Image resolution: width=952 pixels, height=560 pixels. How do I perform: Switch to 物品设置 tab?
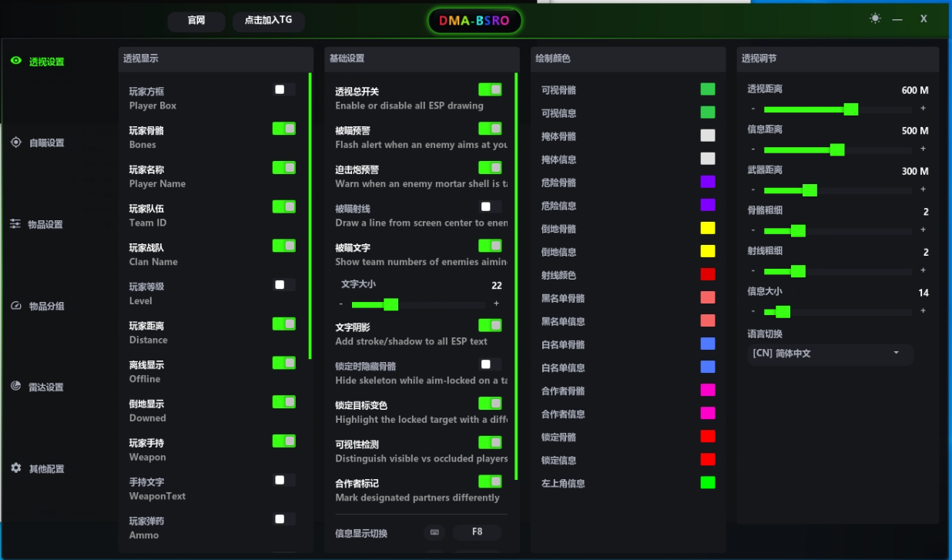point(45,224)
